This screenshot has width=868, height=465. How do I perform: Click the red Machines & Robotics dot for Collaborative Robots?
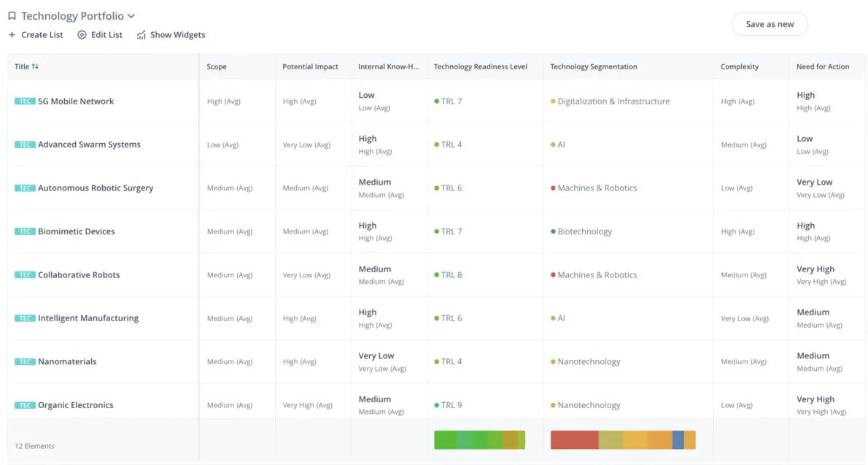(554, 274)
